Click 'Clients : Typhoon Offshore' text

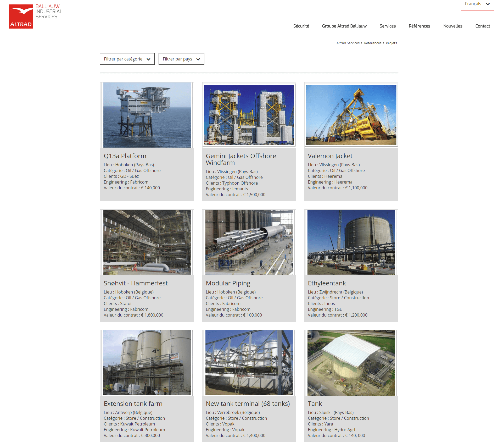[x=232, y=183]
